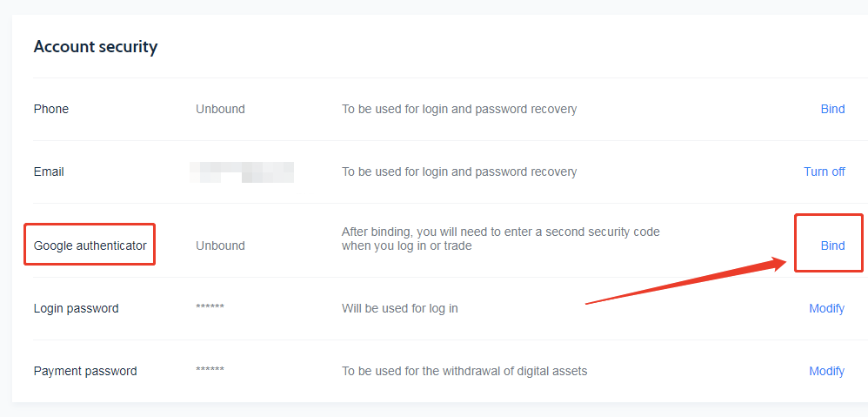
Task: Modify the Payment password
Action: pyautogui.click(x=826, y=371)
